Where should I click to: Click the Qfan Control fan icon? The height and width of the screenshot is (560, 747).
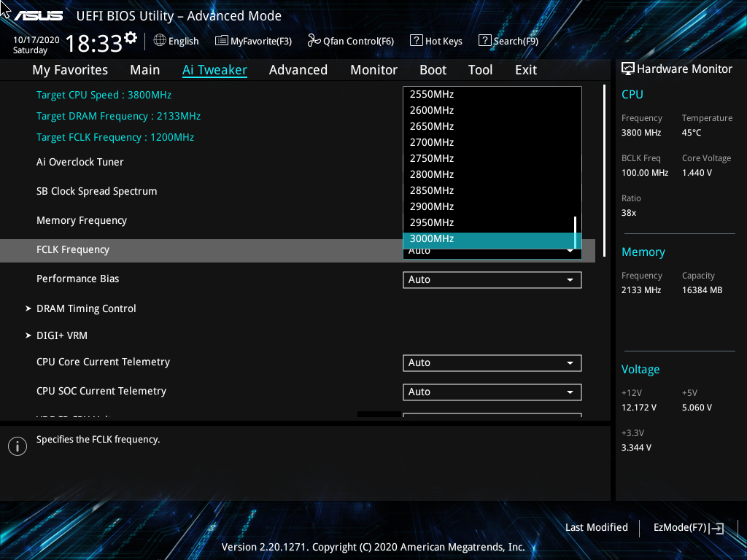pyautogui.click(x=314, y=41)
